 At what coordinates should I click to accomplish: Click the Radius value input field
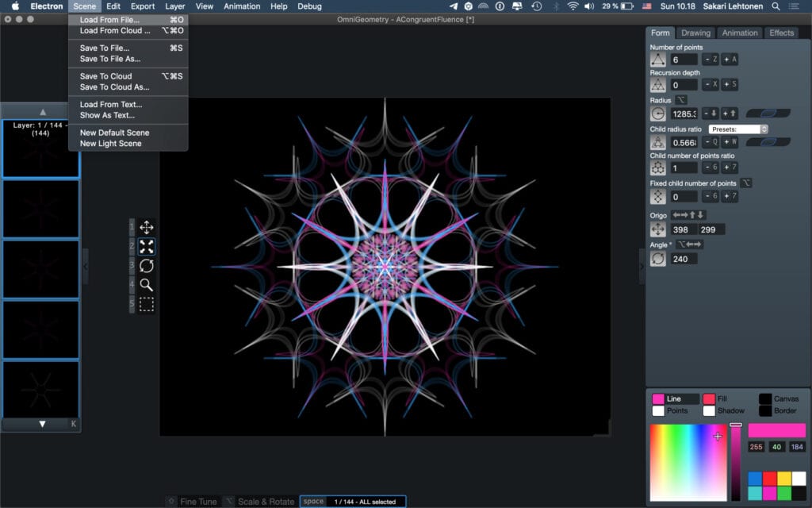tap(684, 114)
